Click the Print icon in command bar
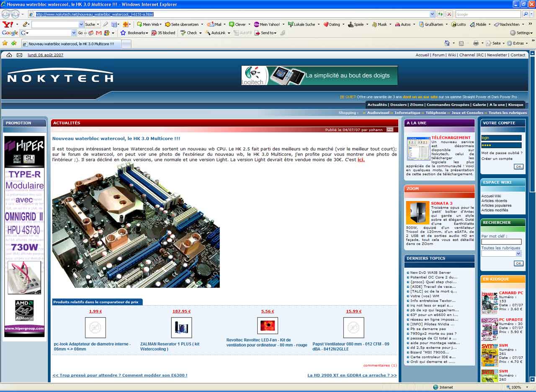Image resolution: width=536 pixels, height=392 pixels. pyautogui.click(x=476, y=43)
